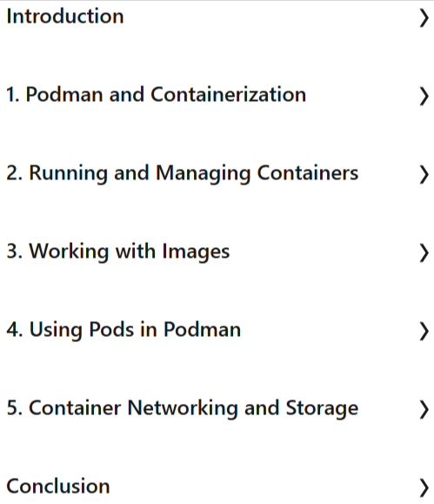434x504 pixels.
Task: Select the Running and Managing Containers chapter title
Action: [182, 173]
